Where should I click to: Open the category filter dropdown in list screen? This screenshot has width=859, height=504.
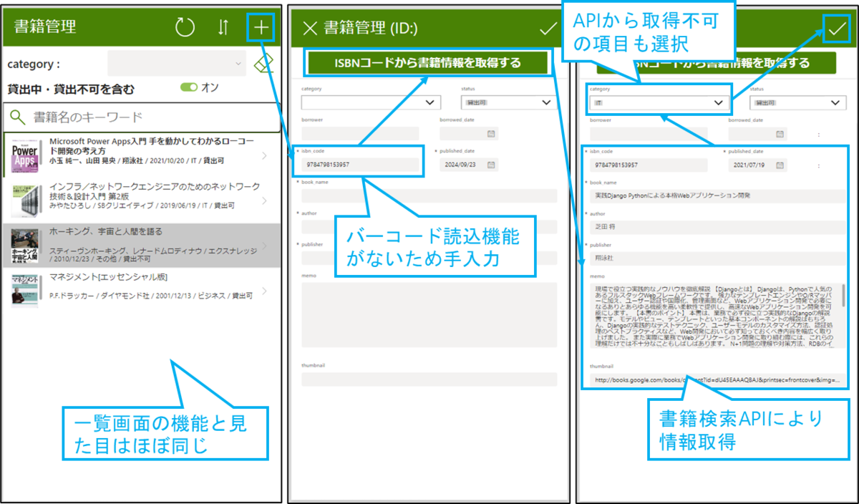[177, 64]
